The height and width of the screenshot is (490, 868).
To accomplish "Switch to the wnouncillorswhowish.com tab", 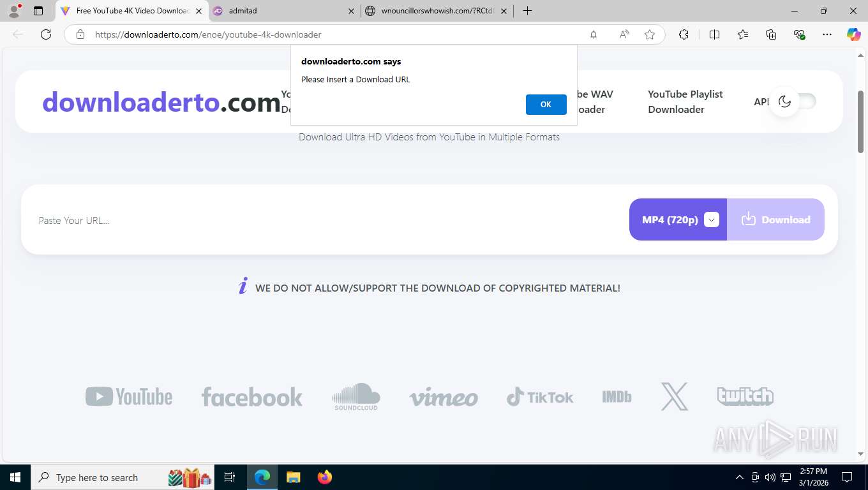I will (437, 11).
